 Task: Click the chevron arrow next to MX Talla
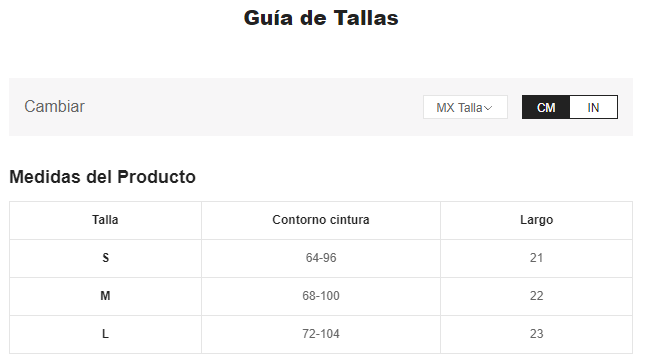pyautogui.click(x=488, y=108)
